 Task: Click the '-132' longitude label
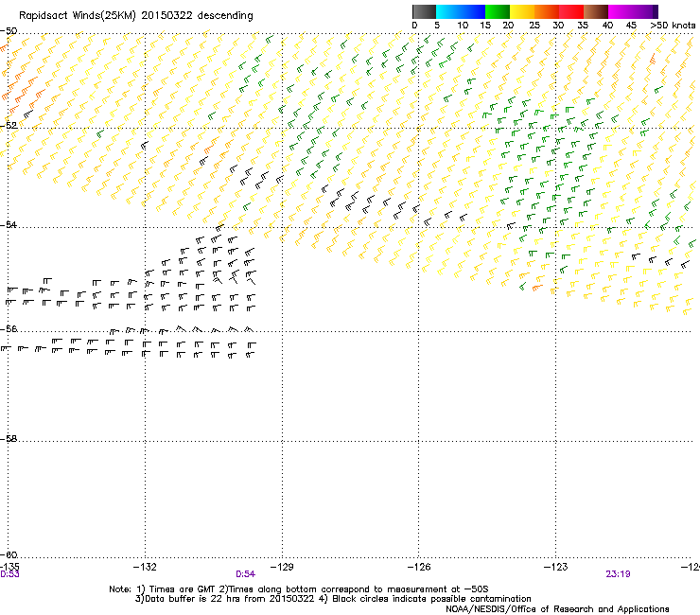tap(145, 567)
